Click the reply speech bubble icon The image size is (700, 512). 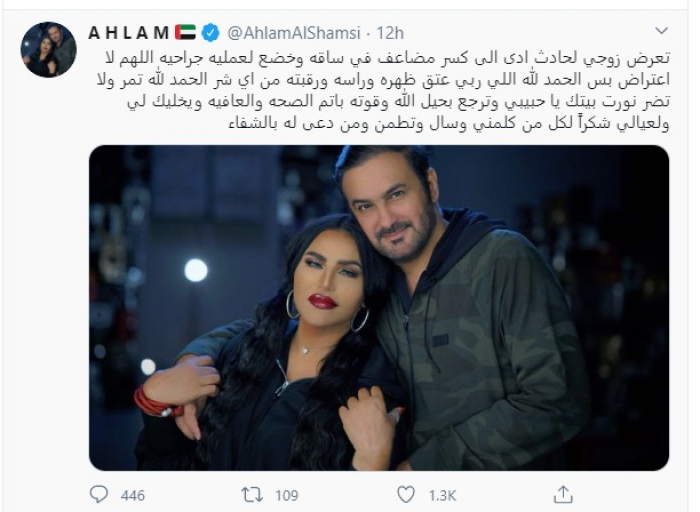99,495
